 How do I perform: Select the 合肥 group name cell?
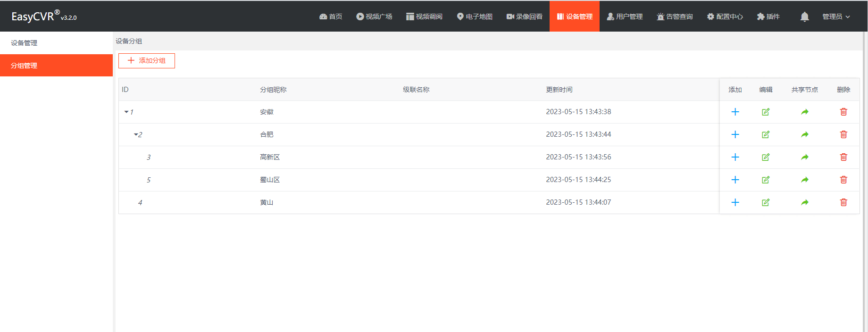(267, 134)
